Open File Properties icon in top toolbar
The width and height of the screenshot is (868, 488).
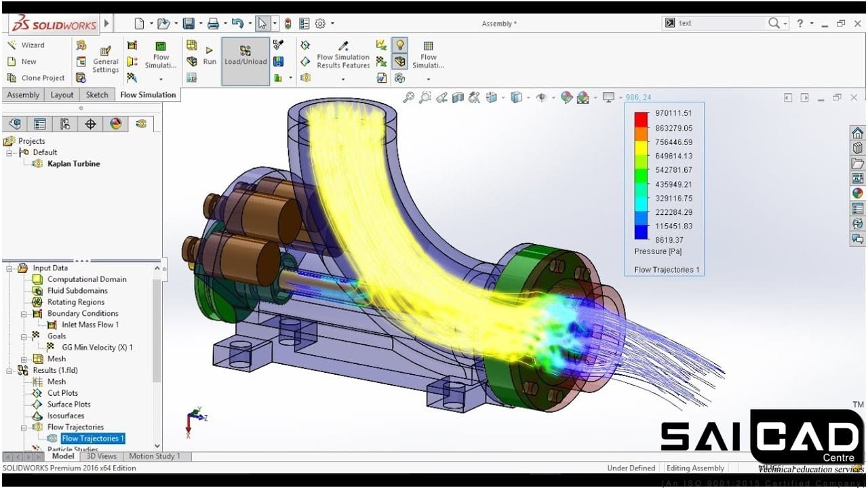point(304,24)
